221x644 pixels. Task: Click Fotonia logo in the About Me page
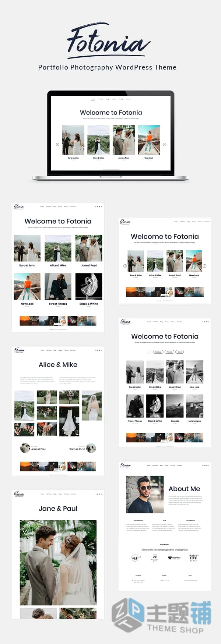125,466
